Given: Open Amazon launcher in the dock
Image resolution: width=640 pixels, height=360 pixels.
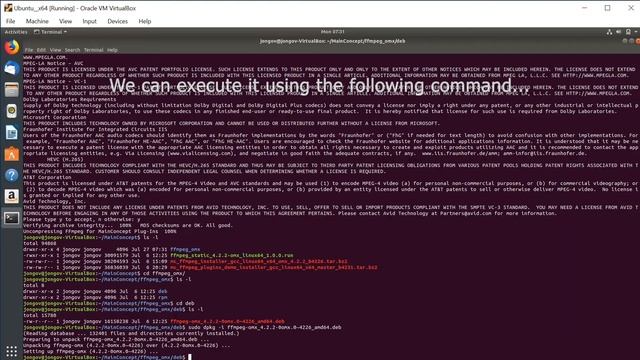Looking at the screenshot, I should tap(11, 197).
